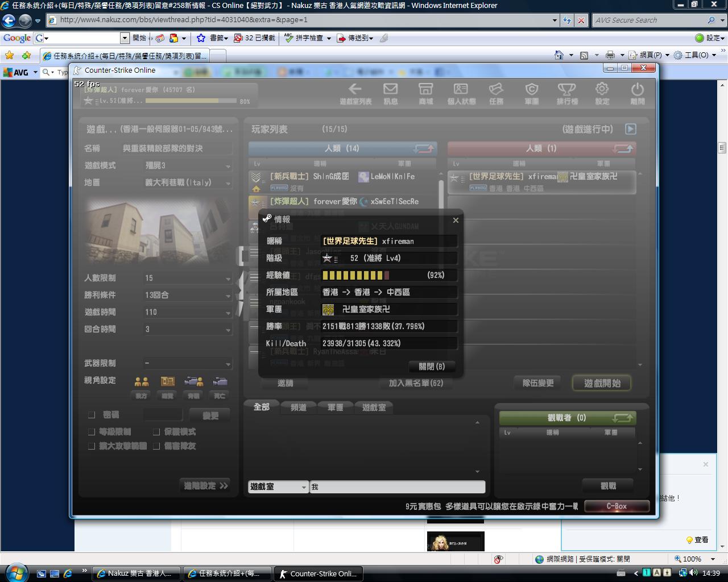The height and width of the screenshot is (582, 728).
Task: Open the 人數限制 dropdown showing 15
Action: coord(187,278)
